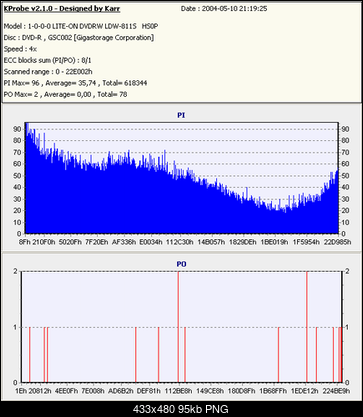The width and height of the screenshot is (363, 417).
Task: Click PO axis label 1B68FFh
Action: [x=273, y=391]
